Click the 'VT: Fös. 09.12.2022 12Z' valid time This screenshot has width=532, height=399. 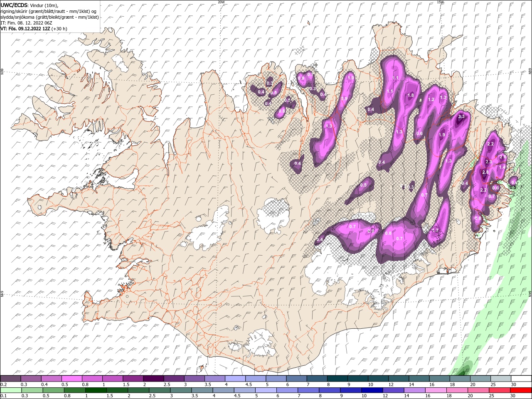[25, 29]
